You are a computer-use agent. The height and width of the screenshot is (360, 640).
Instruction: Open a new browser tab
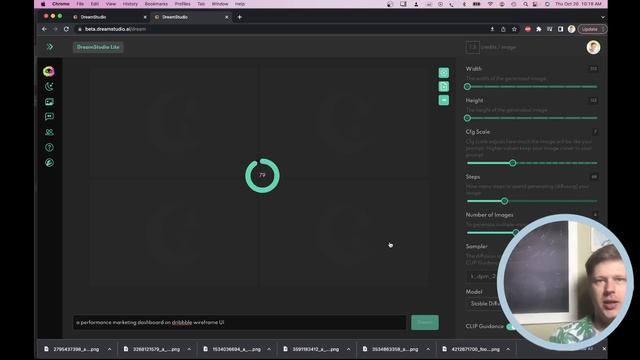[240, 17]
